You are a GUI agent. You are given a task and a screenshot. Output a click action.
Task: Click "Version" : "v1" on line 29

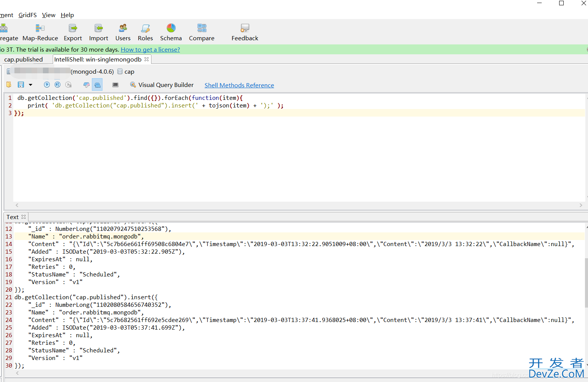coord(55,358)
